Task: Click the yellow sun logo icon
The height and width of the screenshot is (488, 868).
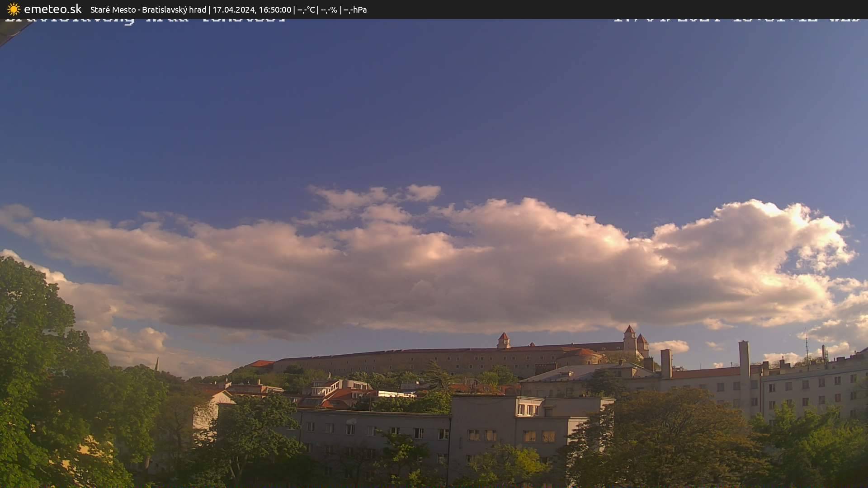Action: [x=14, y=9]
